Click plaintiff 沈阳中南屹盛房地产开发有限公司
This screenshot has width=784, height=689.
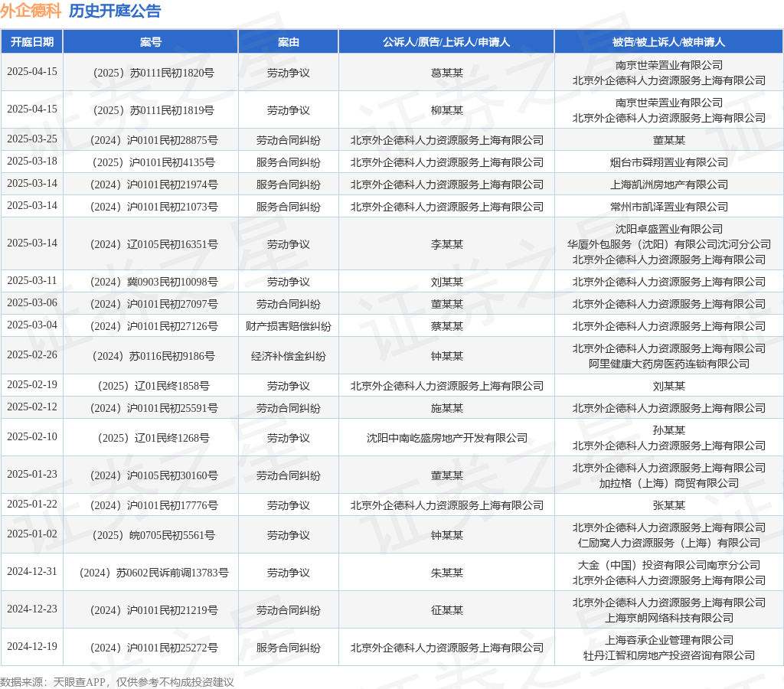pos(446,438)
